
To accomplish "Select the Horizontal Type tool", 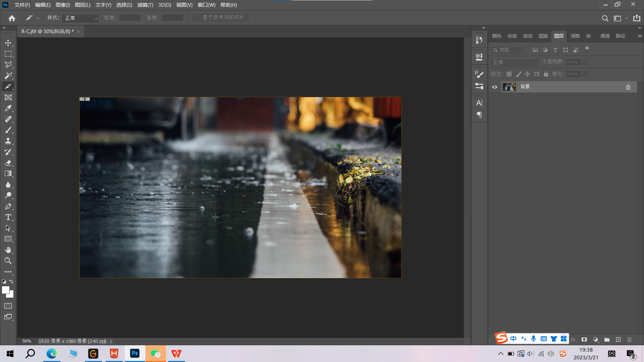I will 8,217.
